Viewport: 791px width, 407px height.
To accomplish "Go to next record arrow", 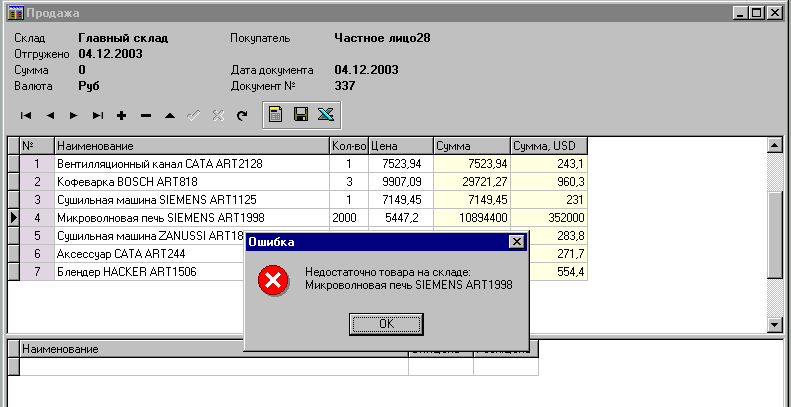I will point(74,115).
